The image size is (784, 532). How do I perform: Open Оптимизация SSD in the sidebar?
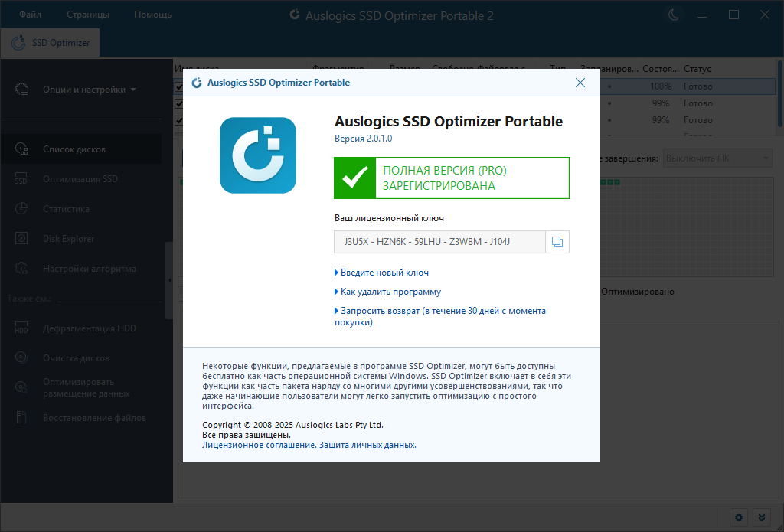(x=81, y=179)
